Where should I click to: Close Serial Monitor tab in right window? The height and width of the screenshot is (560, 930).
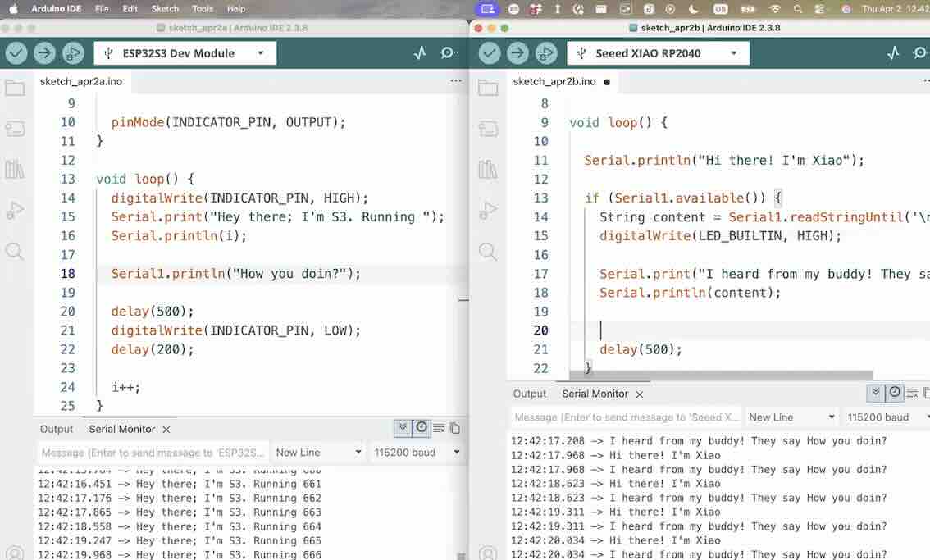[x=640, y=394]
